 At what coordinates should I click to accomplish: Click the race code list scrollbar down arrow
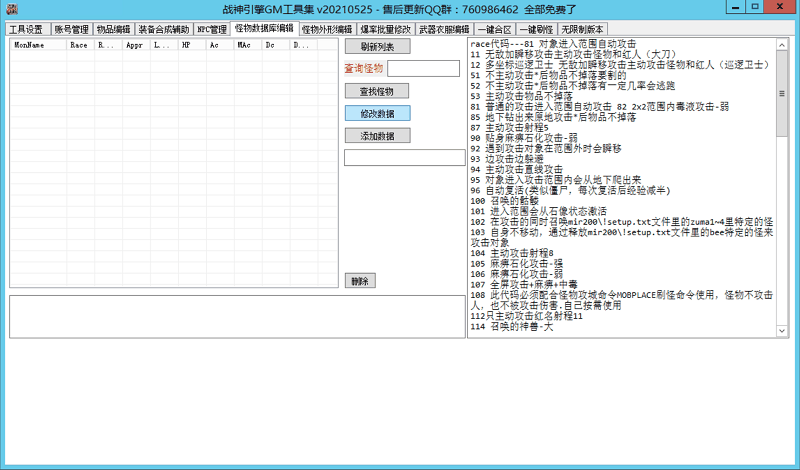pyautogui.click(x=782, y=330)
